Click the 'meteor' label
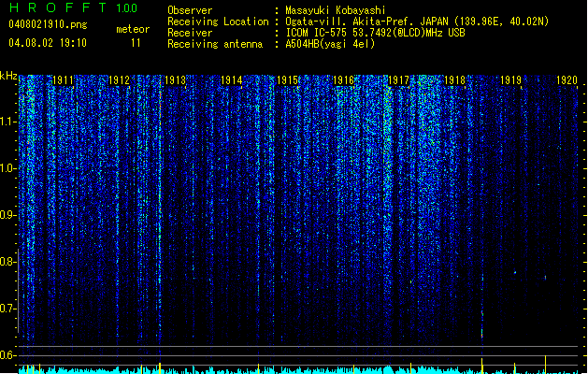Image resolution: width=588 pixels, height=374 pixels. [x=133, y=29]
